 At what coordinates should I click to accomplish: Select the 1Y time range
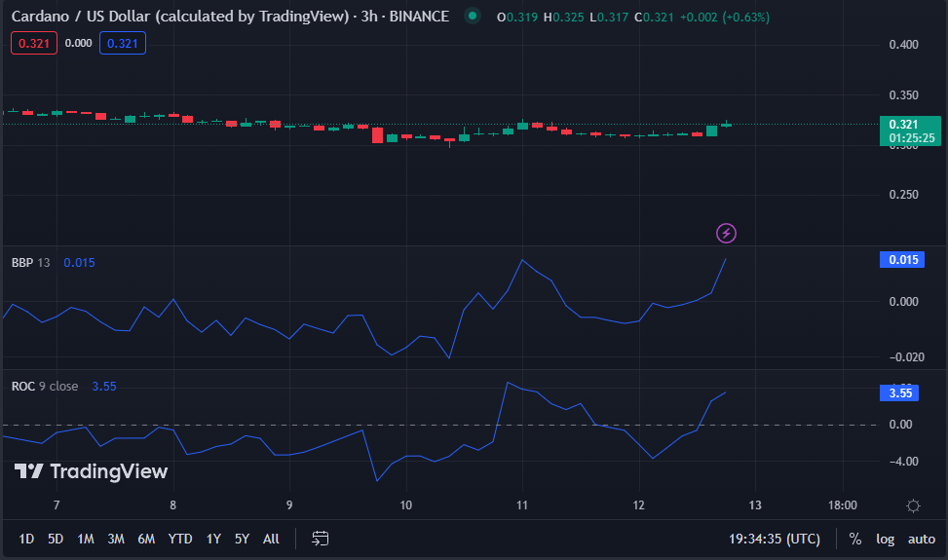click(x=213, y=539)
